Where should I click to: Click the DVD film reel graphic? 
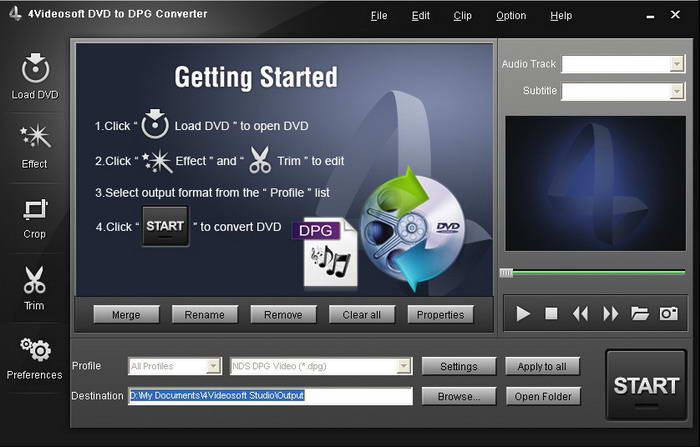[x=412, y=229]
